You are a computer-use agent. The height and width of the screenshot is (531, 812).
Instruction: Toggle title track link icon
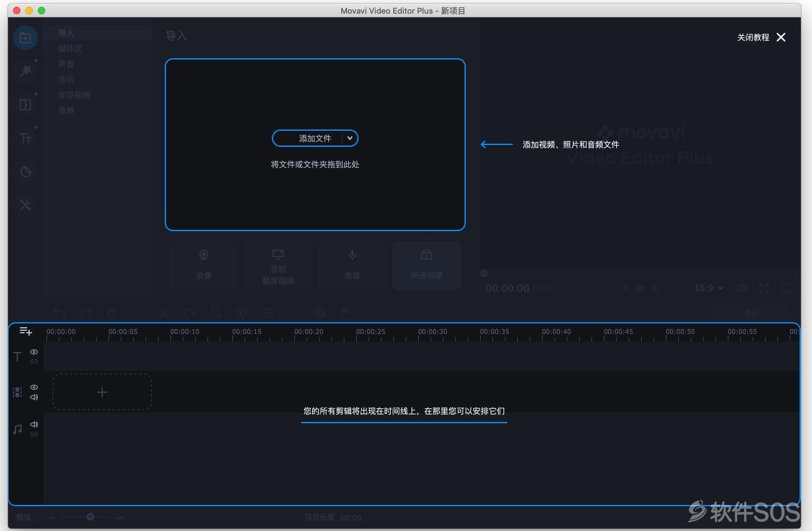pos(34,361)
